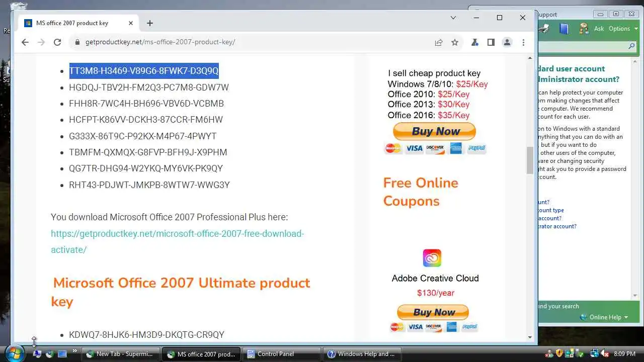Switch to New Tab - Supermium taskbar button
The height and width of the screenshot is (362, 644).
120,354
